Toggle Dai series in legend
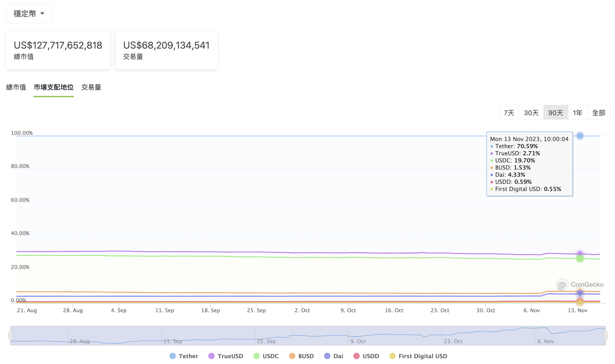 [334, 356]
